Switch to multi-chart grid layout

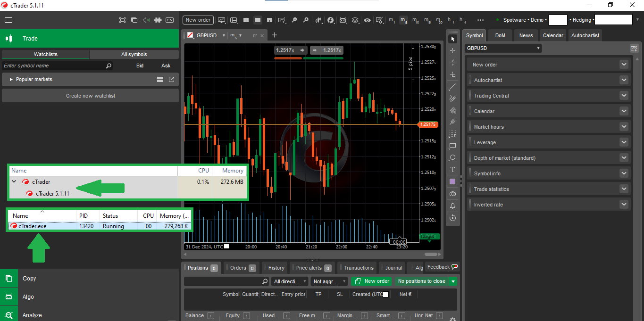click(x=246, y=20)
